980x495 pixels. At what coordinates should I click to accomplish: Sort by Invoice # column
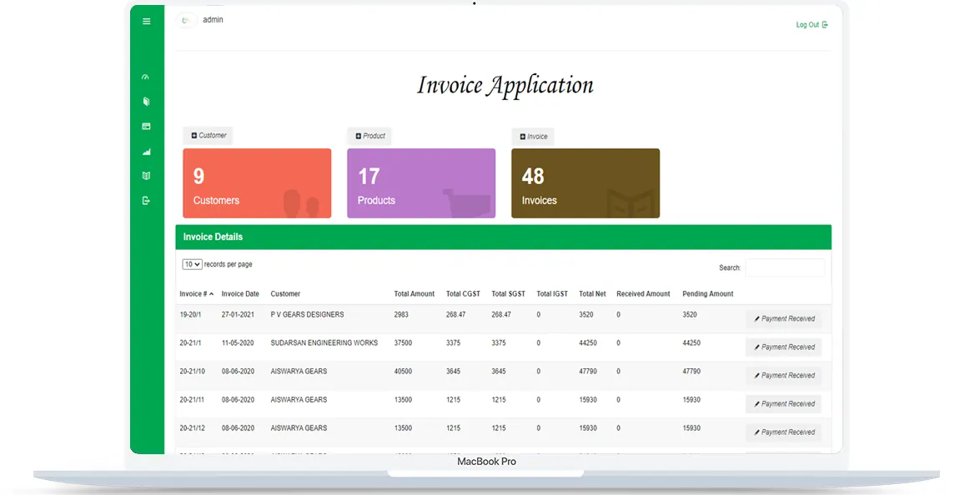point(196,294)
